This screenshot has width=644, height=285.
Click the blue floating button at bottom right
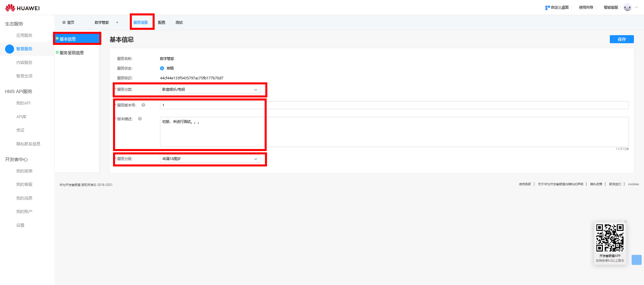click(x=636, y=260)
